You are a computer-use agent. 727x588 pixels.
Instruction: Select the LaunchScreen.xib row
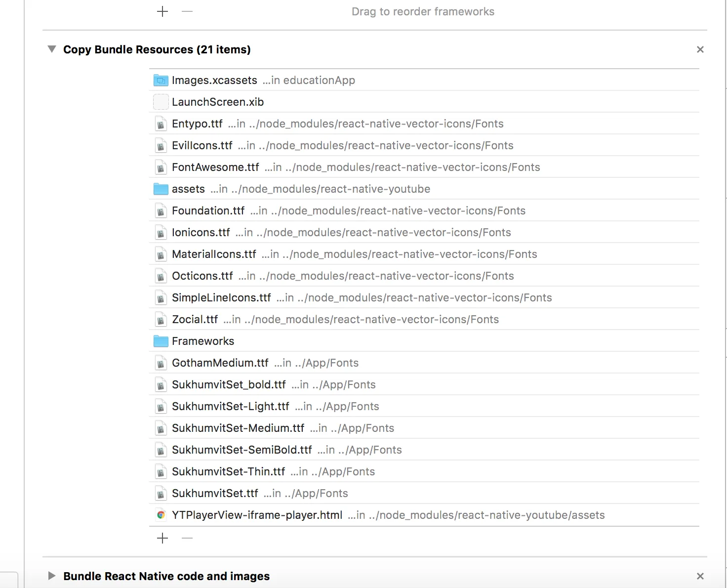click(218, 102)
